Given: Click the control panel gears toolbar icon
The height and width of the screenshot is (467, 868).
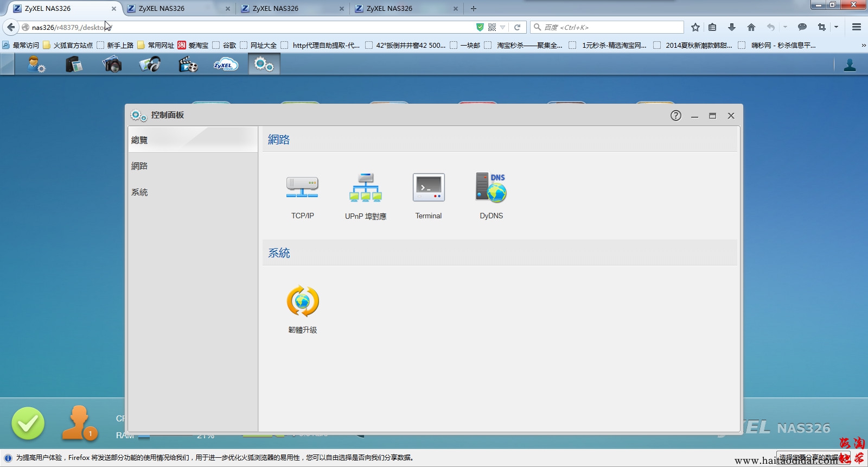Looking at the screenshot, I should (x=264, y=65).
